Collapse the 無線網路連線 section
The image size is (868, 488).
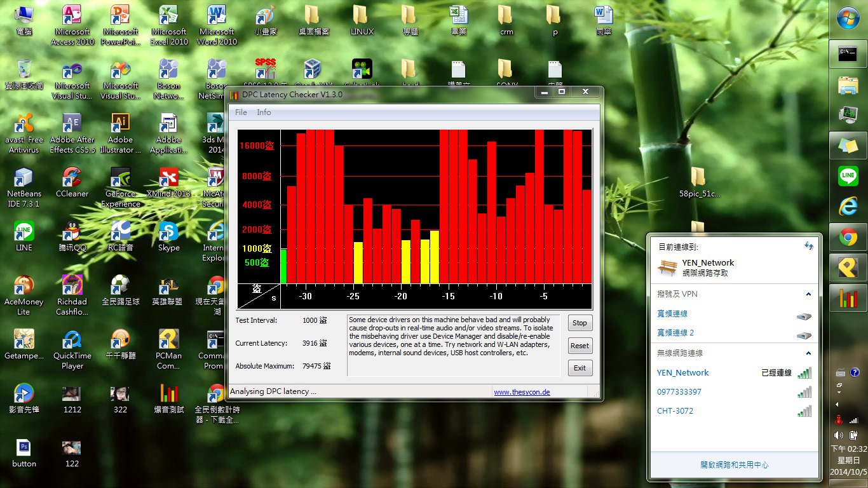[x=808, y=353]
